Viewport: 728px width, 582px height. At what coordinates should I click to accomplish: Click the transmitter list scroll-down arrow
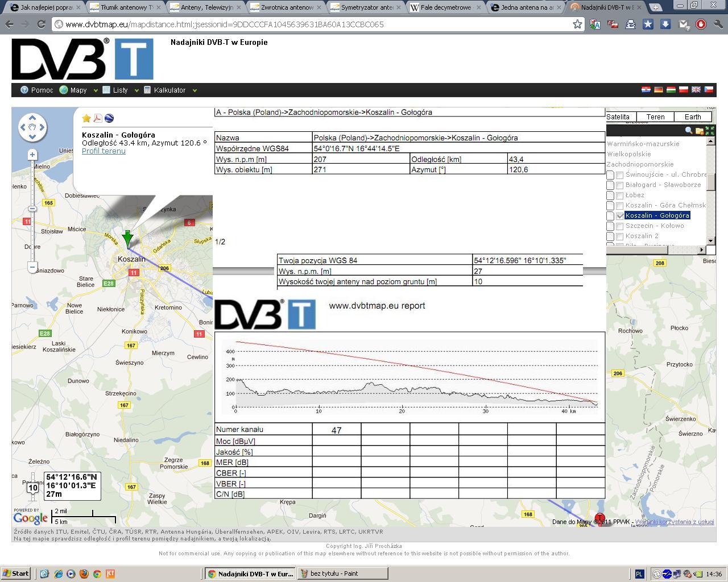pyautogui.click(x=710, y=241)
